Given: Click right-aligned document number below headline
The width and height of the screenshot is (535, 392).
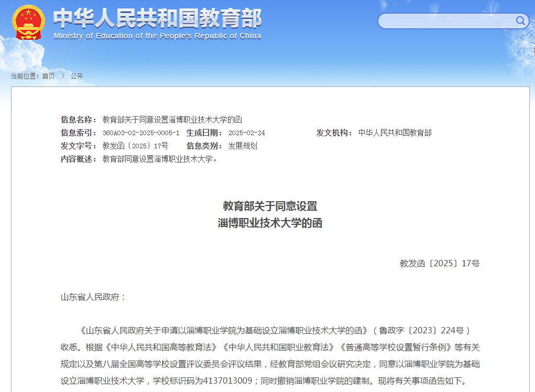Looking at the screenshot, I should [x=439, y=264].
